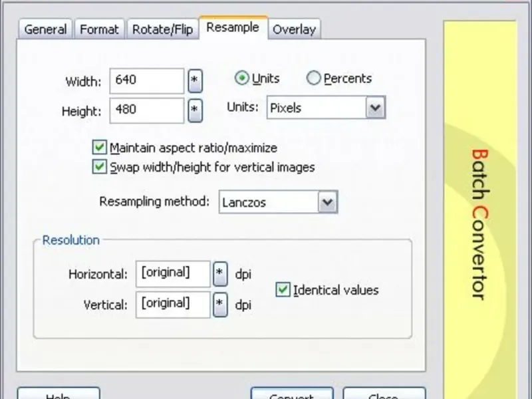This screenshot has width=532, height=399.
Task: Toggle Swap width/height for vertical images
Action: tap(99, 168)
